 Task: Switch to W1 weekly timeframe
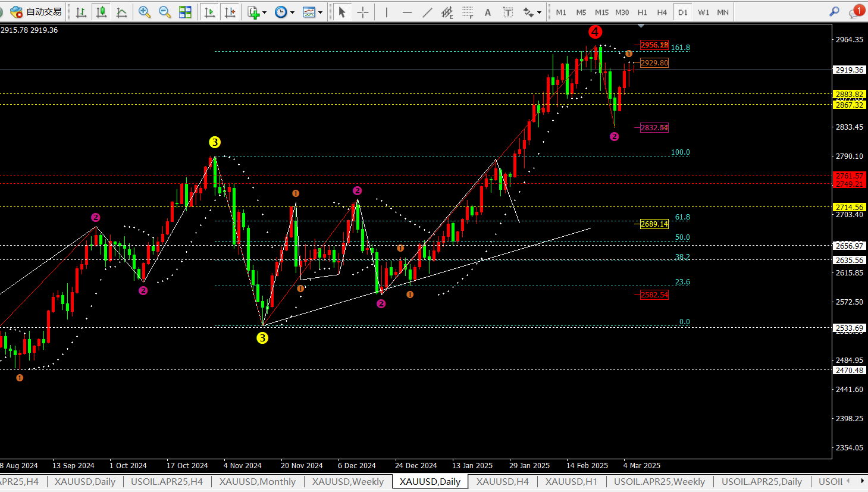coord(703,12)
